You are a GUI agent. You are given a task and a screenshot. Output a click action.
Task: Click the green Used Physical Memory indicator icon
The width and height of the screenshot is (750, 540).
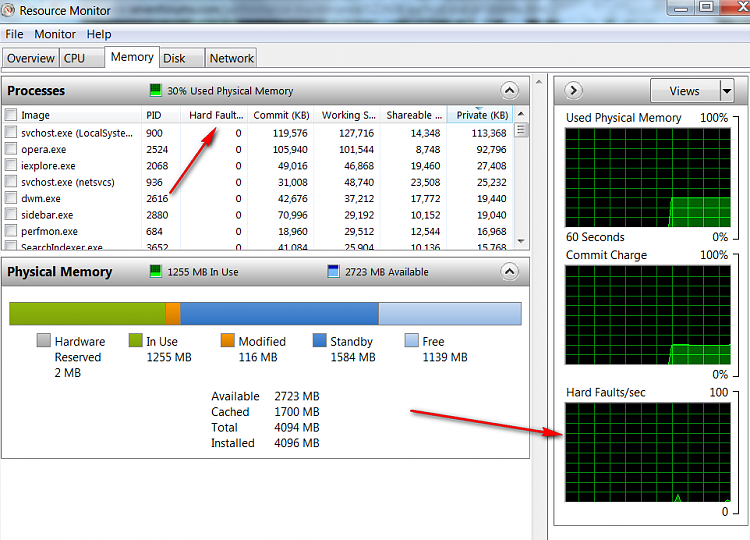[x=155, y=90]
